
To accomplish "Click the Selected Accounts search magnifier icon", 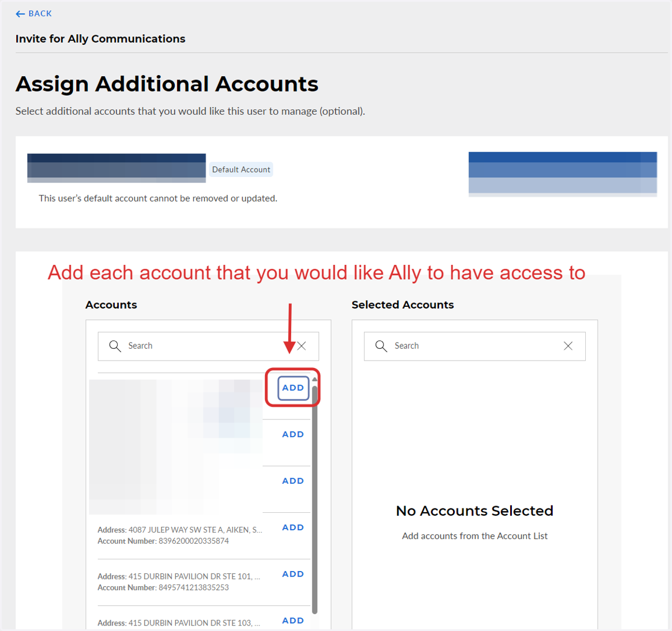I will point(381,346).
